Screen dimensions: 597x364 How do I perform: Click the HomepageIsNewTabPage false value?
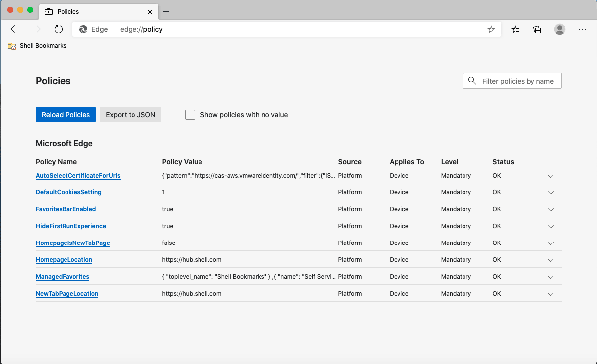coord(169,243)
